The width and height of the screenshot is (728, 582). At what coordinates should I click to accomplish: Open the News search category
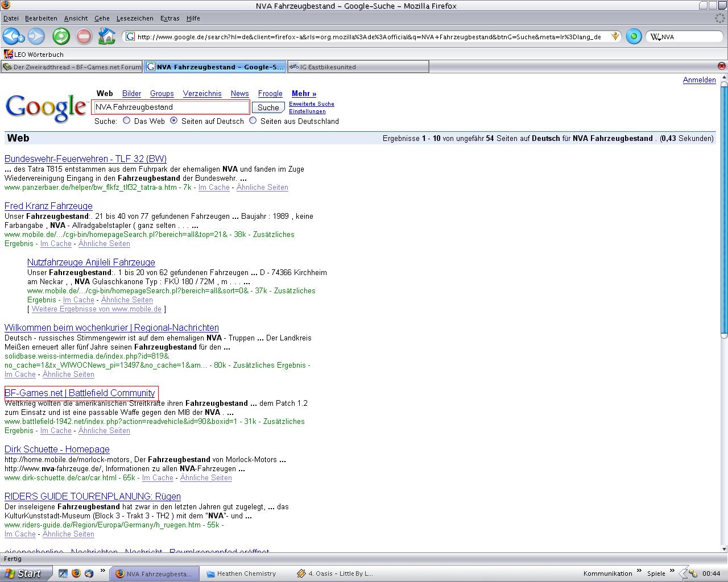tap(239, 94)
